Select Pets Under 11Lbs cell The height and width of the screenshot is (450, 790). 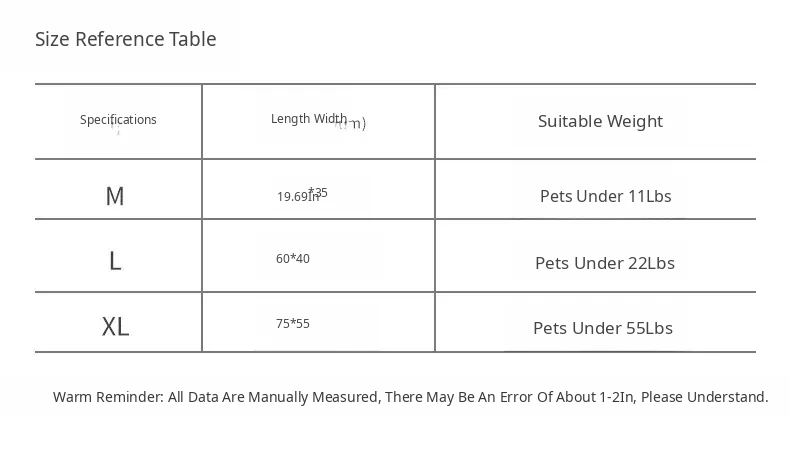tap(605, 196)
